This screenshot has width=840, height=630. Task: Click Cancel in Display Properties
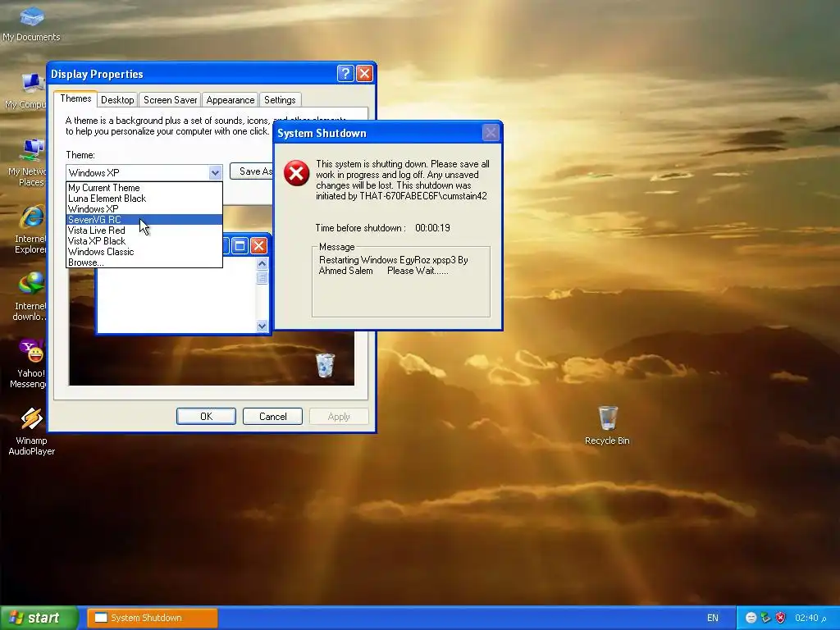point(272,416)
